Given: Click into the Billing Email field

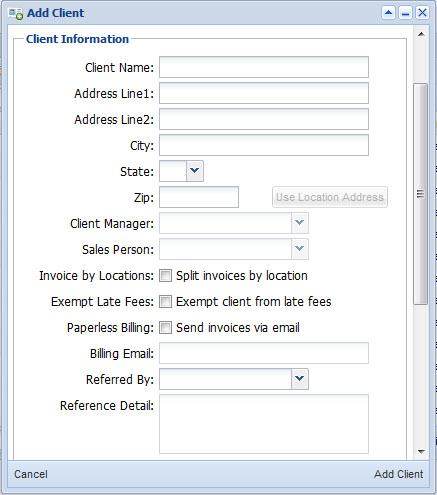Looking at the screenshot, I should pos(264,353).
